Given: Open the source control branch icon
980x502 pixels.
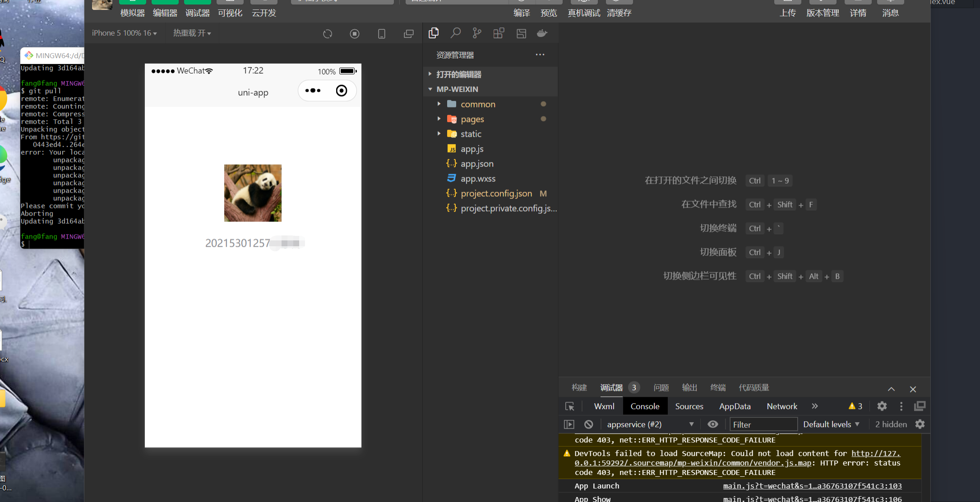Looking at the screenshot, I should (x=477, y=33).
